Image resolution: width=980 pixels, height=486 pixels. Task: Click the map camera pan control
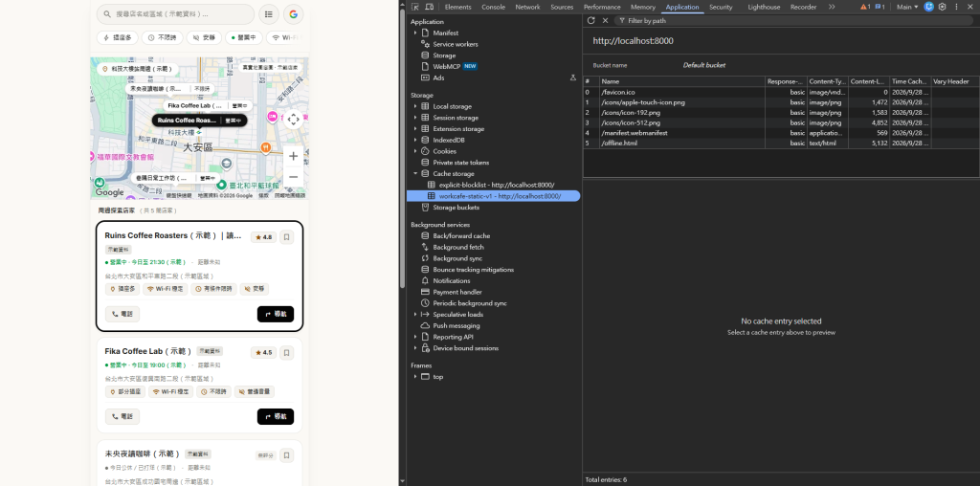293,120
